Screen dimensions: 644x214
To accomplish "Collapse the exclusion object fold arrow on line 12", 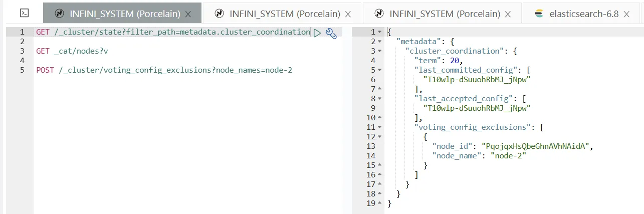I will coord(379,137).
